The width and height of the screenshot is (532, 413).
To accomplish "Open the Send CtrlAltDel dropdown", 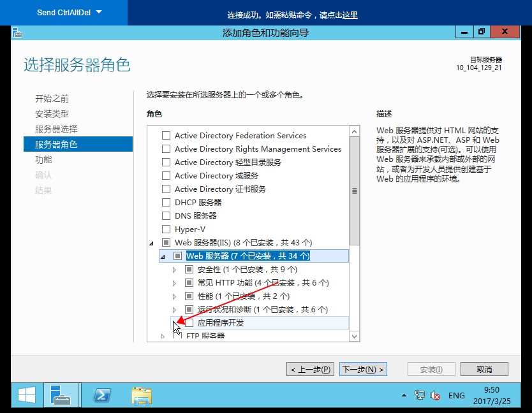I will pyautogui.click(x=70, y=13).
